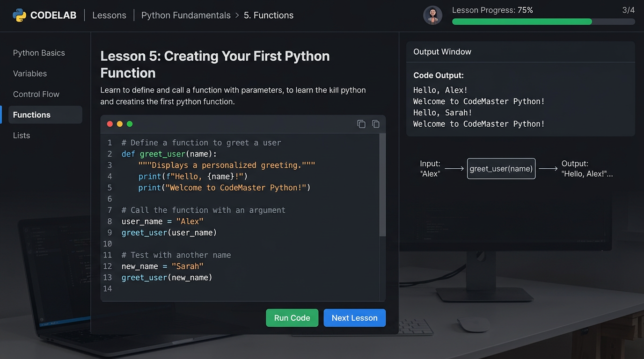Go to the Control Flow sidebar item
The height and width of the screenshot is (359, 644).
click(36, 94)
